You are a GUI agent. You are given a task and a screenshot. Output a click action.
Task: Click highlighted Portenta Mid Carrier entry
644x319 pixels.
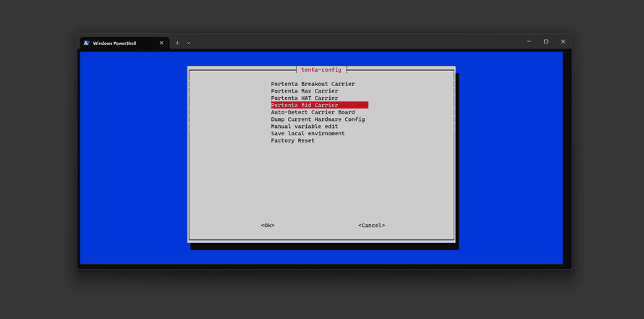319,105
